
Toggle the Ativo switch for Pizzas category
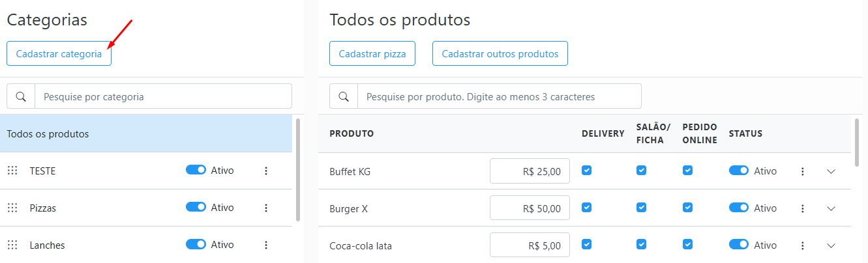196,207
